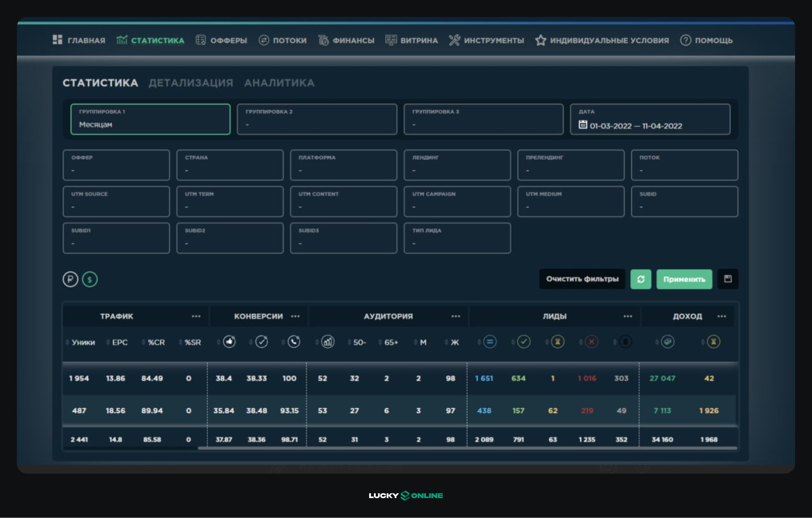The width and height of the screenshot is (812, 518).
Task: Click the horizontal table scrollbar
Action: click(x=467, y=448)
